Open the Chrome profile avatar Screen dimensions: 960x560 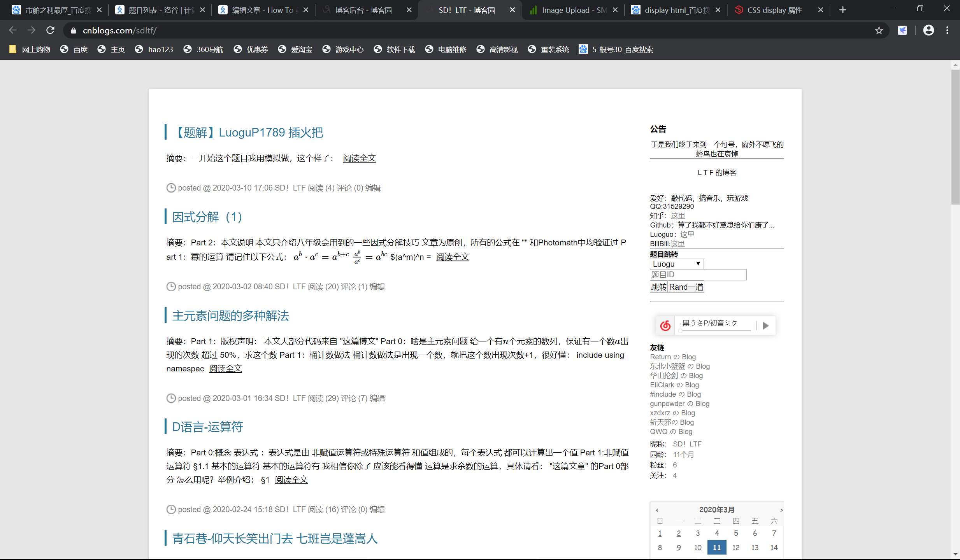[928, 30]
